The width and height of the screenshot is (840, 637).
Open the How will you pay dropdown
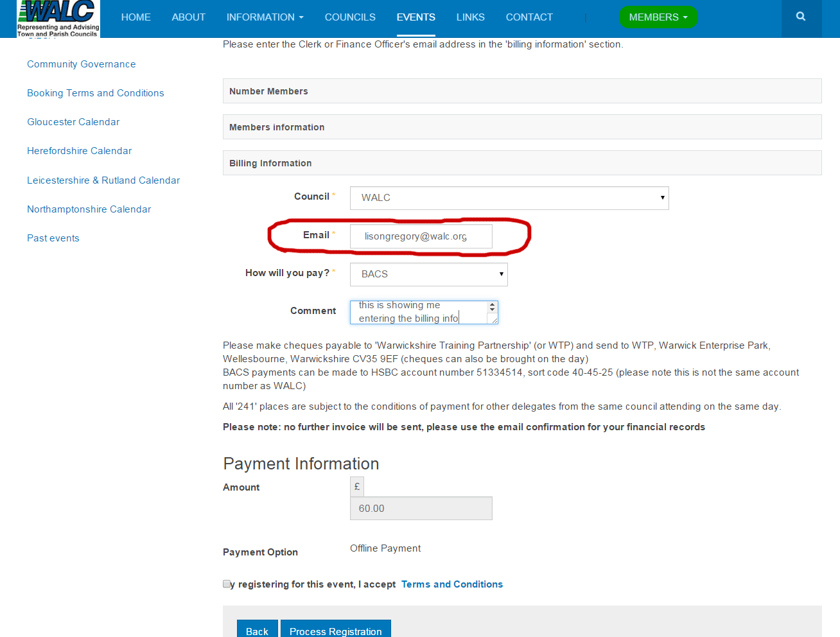[428, 274]
